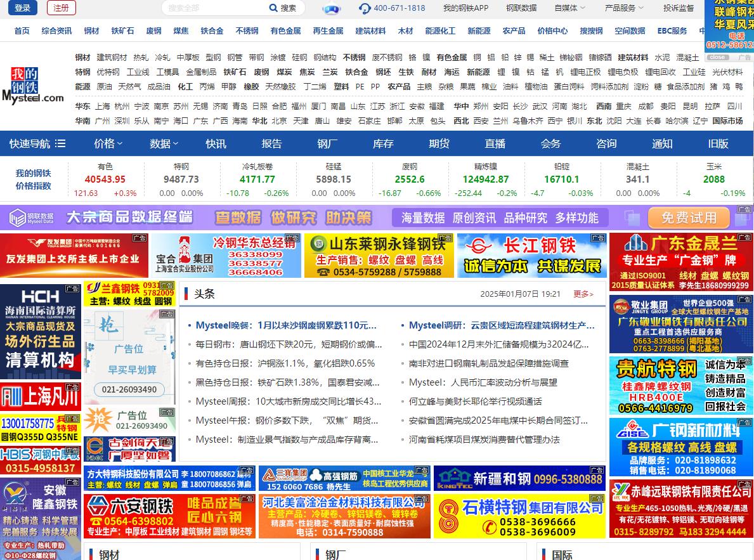Open 钢联数据 link in the top bar
The image size is (754, 560).
pyautogui.click(x=521, y=8)
